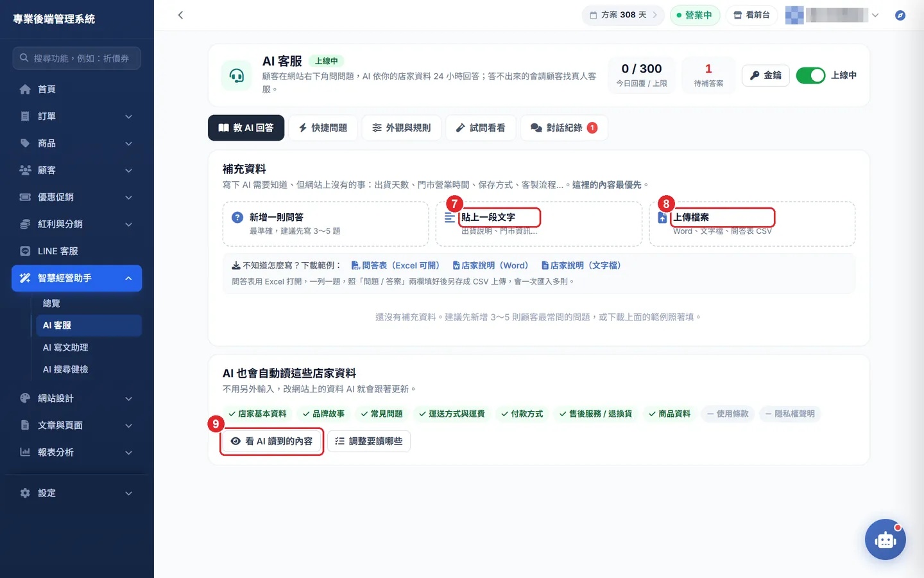Open AI 搜尋健檢 in the sidebar
The height and width of the screenshot is (578, 924).
pos(65,369)
